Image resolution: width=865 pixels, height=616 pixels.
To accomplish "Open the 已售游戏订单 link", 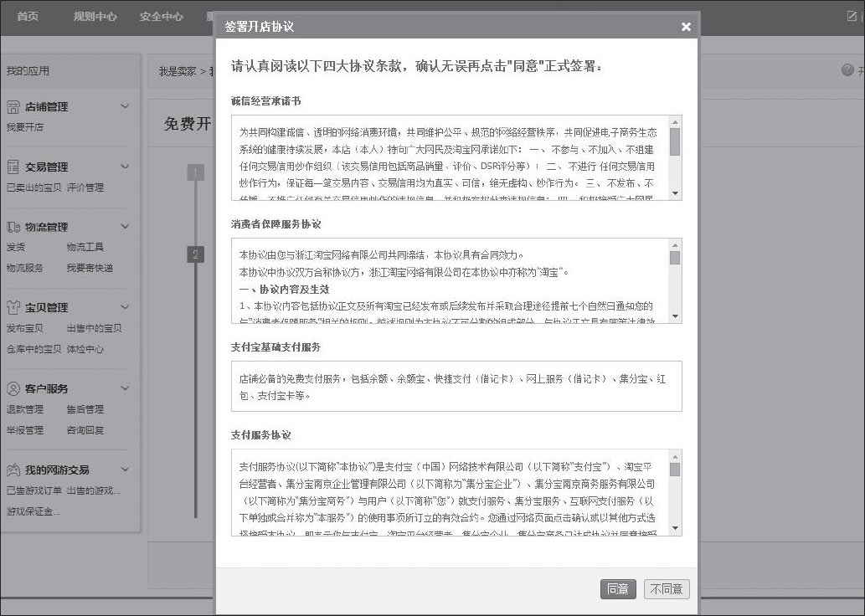I will [33, 490].
